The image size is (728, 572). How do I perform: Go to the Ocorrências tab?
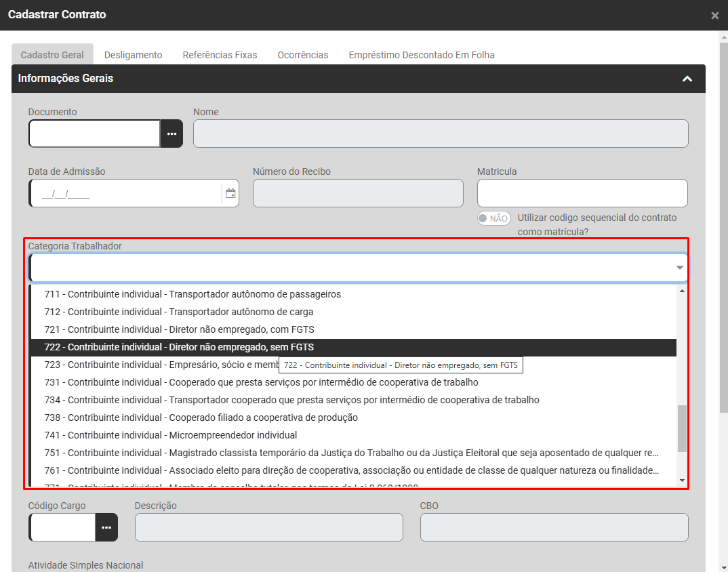click(x=302, y=55)
